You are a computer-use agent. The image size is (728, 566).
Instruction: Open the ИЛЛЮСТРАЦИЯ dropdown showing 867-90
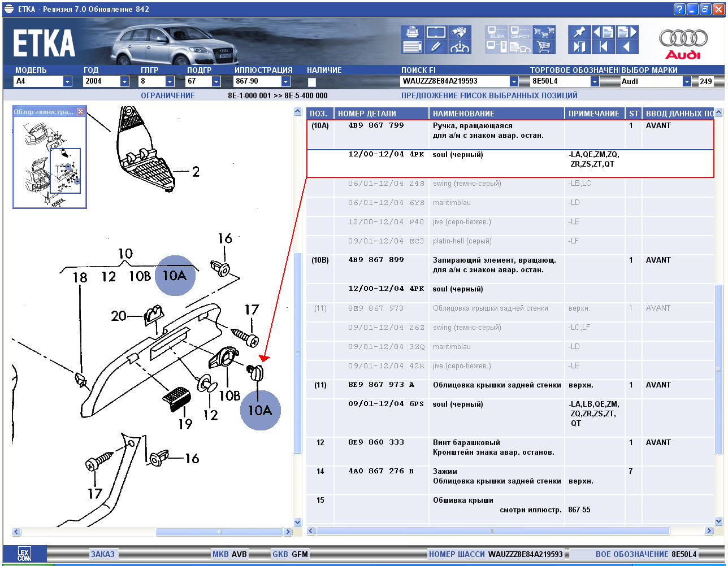pos(285,81)
